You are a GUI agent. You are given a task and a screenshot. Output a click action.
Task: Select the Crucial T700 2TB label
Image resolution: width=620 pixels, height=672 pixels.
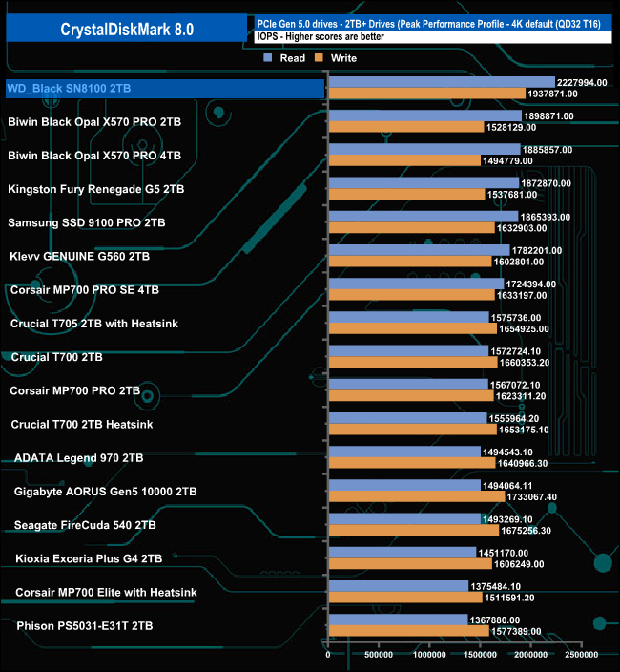pos(57,357)
